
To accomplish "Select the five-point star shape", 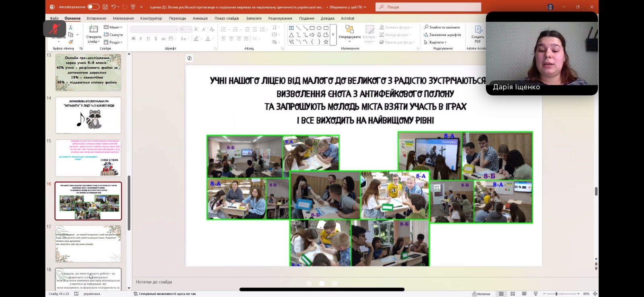I will point(326,42).
